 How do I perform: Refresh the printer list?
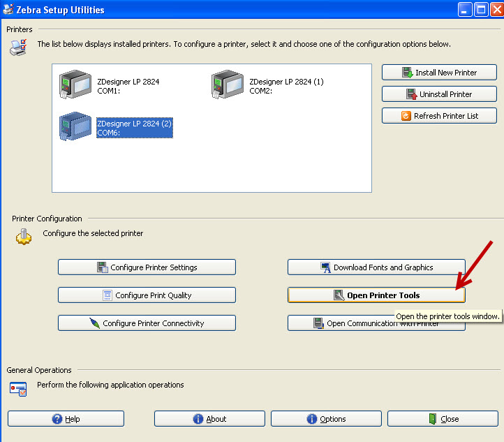click(439, 116)
